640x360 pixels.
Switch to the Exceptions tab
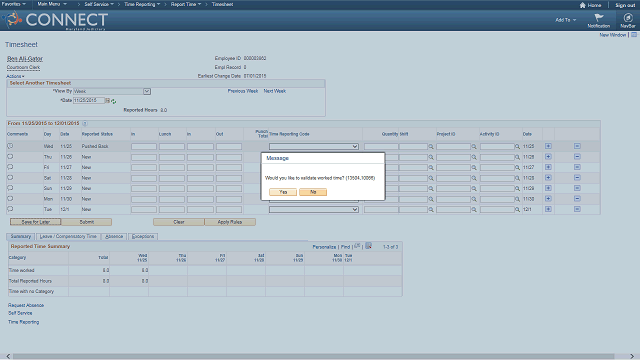tap(143, 237)
